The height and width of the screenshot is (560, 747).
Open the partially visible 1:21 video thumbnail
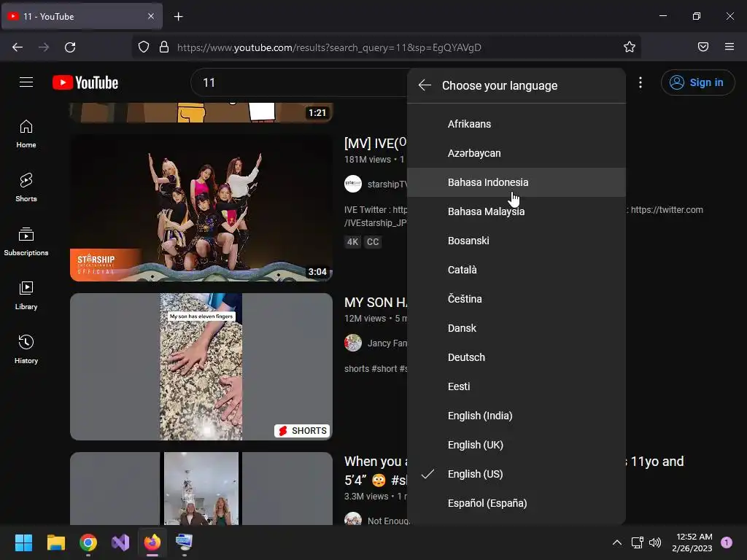(201, 112)
